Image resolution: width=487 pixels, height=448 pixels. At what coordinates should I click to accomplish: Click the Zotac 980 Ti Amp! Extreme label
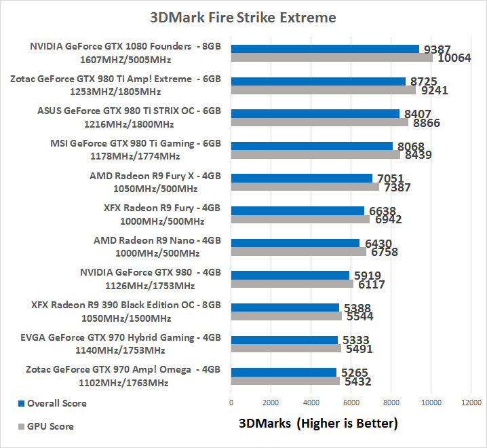pos(115,85)
